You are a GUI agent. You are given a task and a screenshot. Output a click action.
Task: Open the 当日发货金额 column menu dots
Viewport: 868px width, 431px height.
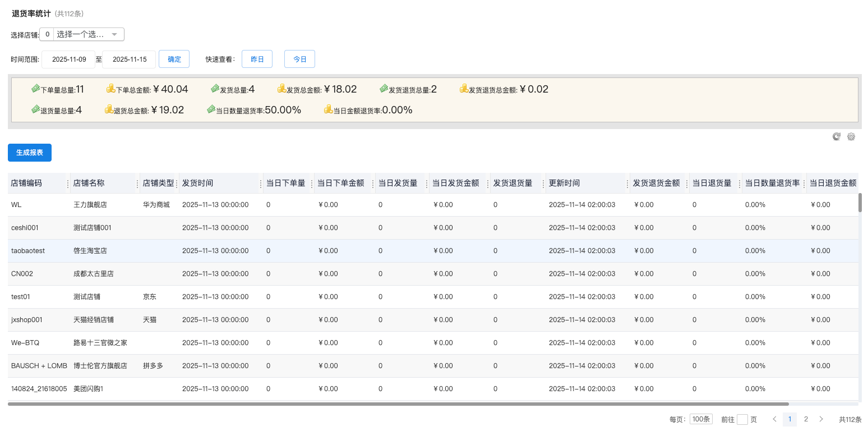[x=488, y=184]
